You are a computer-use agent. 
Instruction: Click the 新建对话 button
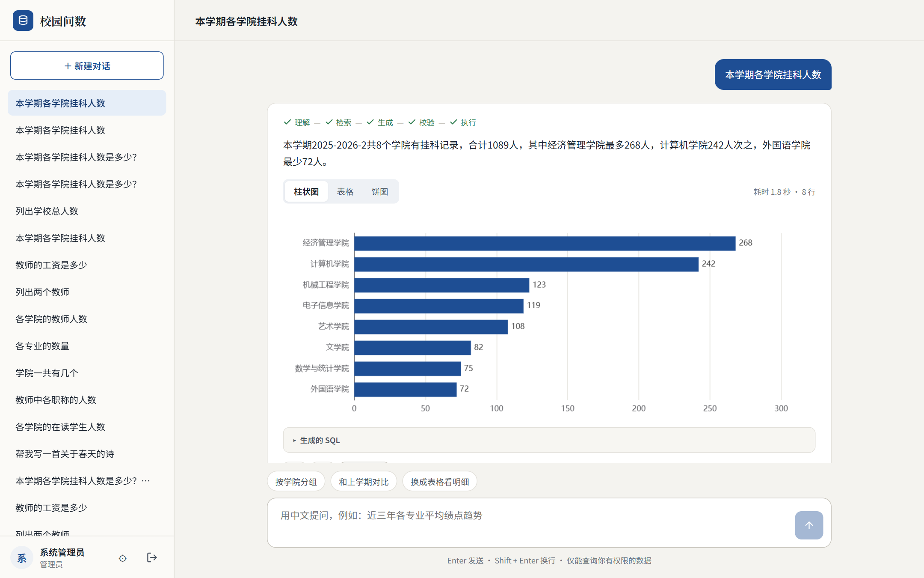point(87,66)
